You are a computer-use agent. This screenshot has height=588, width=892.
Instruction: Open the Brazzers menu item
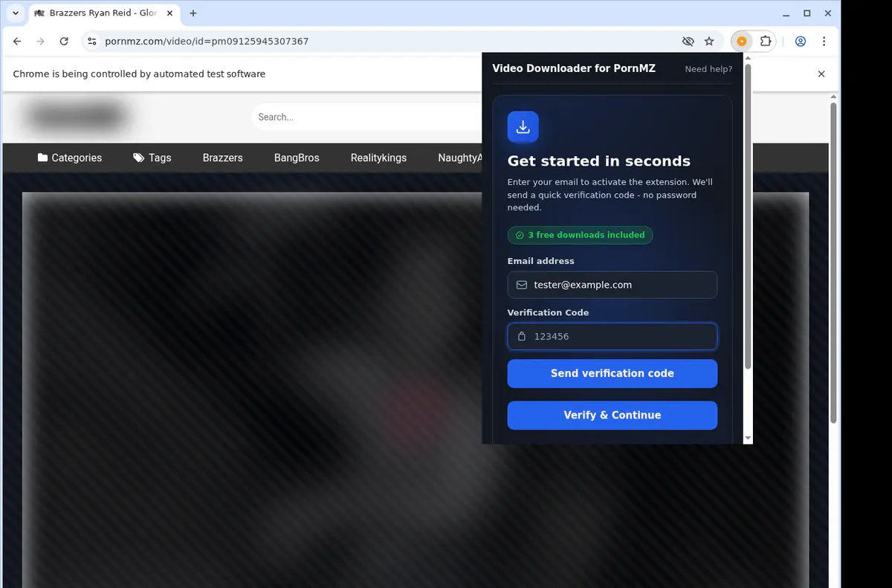(x=223, y=158)
